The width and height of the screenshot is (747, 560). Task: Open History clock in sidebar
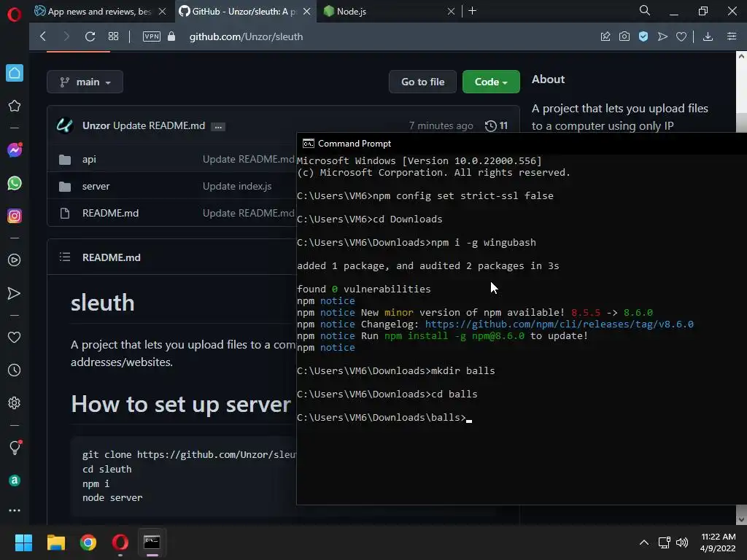(15, 370)
